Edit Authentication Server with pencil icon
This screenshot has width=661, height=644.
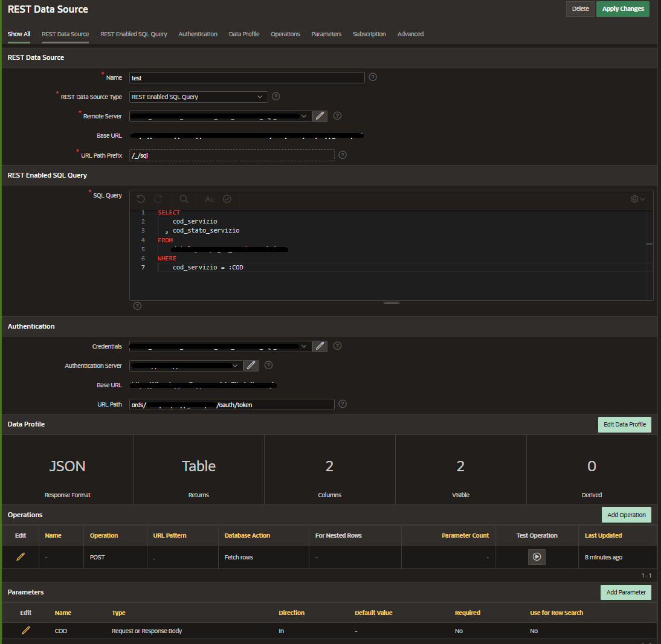251,365
